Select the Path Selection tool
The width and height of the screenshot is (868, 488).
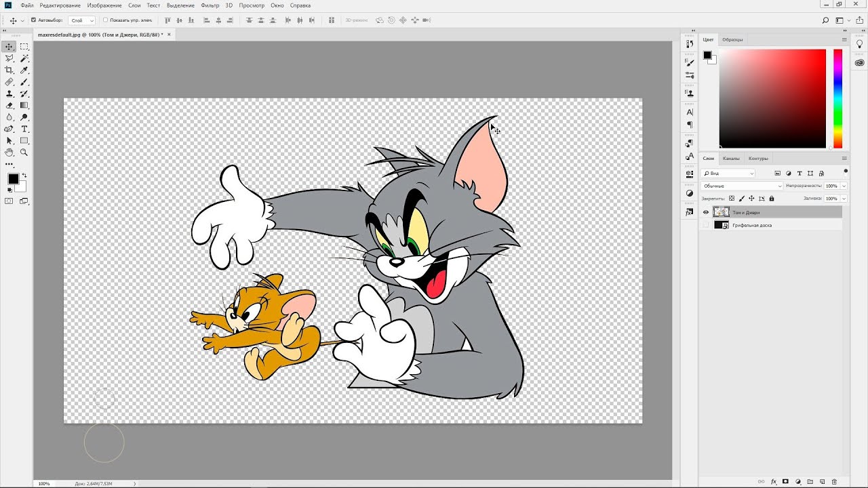tap(9, 140)
